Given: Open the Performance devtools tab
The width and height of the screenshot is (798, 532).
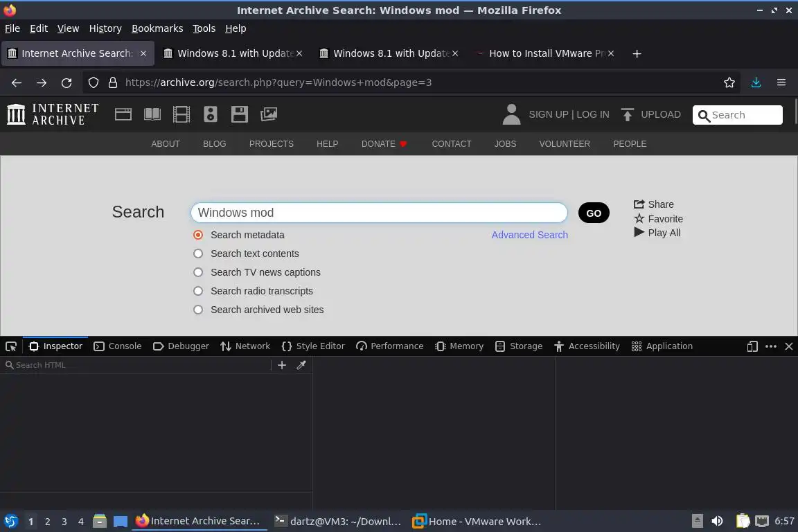Looking at the screenshot, I should point(390,346).
